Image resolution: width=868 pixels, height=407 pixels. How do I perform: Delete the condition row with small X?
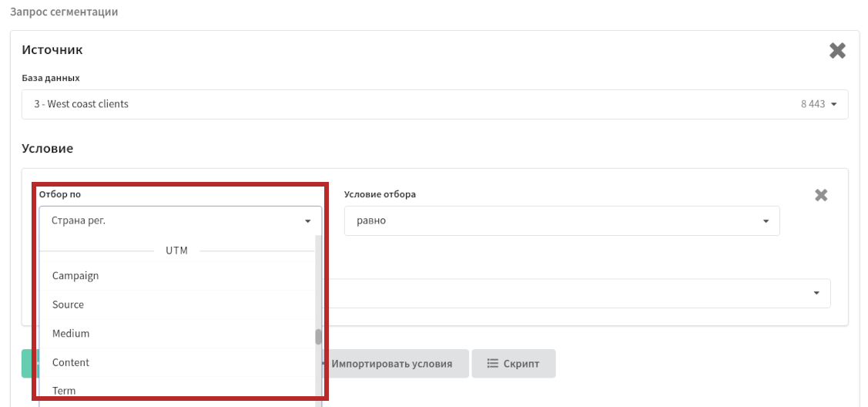(821, 195)
